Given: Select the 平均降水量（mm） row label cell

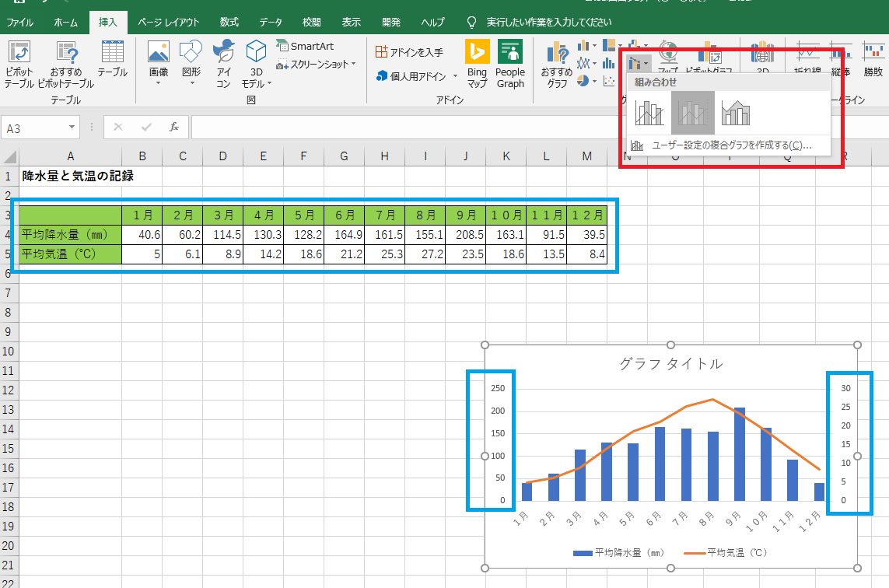Looking at the screenshot, I should click(x=70, y=234).
